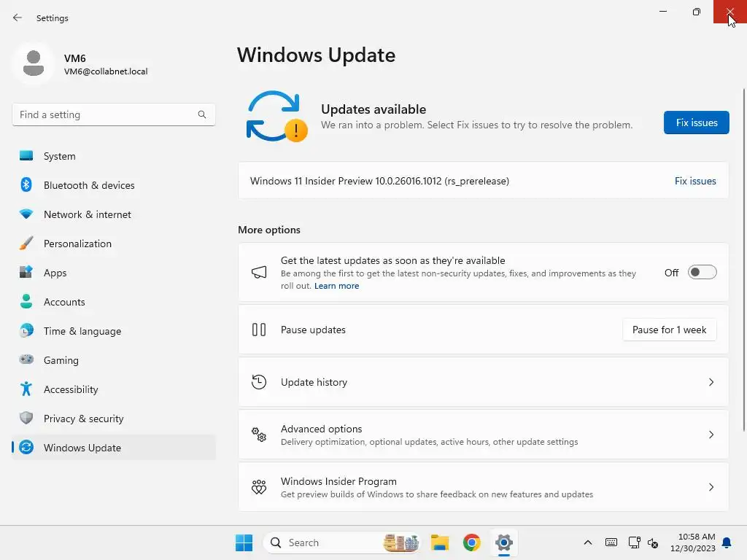
Task: Select Apps label in the sidebar
Action: [x=55, y=273]
